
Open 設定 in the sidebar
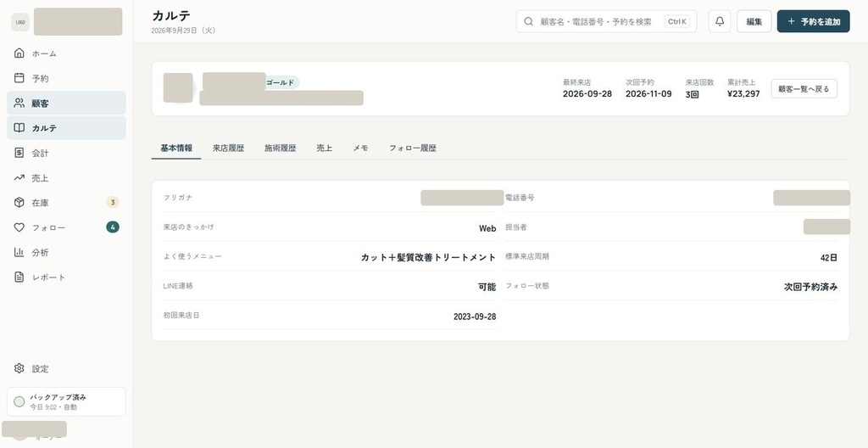pyautogui.click(x=66, y=369)
